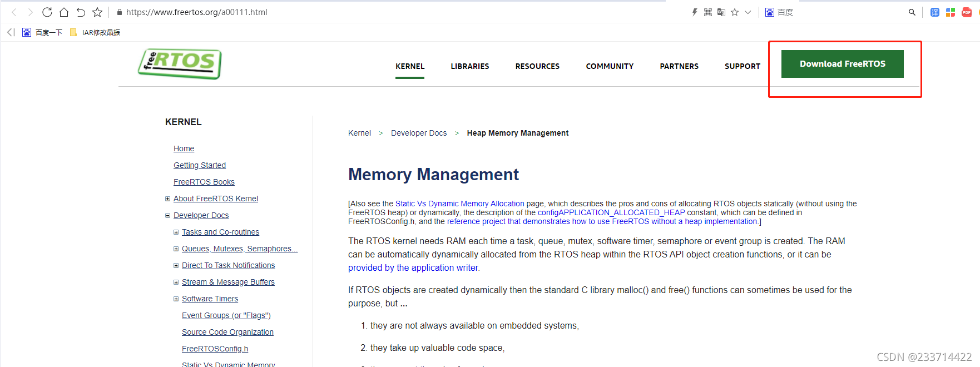Click the page translate icon in address bar

[721, 12]
